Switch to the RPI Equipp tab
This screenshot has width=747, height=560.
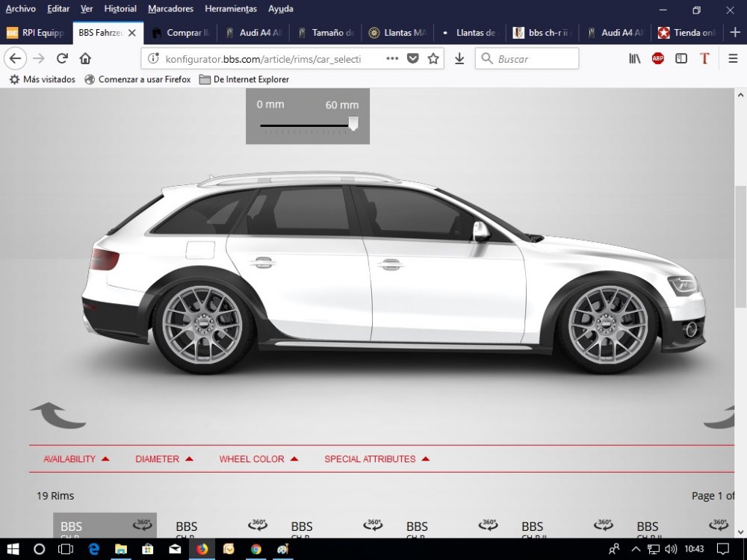(x=37, y=32)
